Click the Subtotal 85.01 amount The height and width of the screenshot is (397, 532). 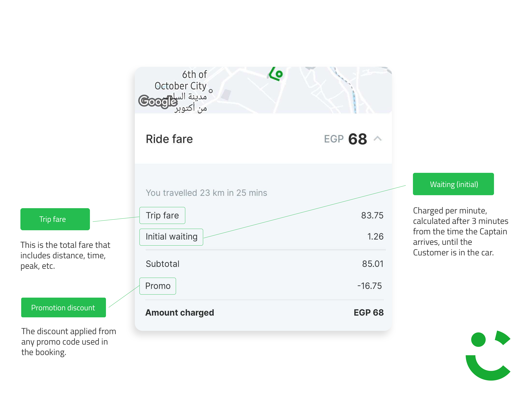[373, 264]
